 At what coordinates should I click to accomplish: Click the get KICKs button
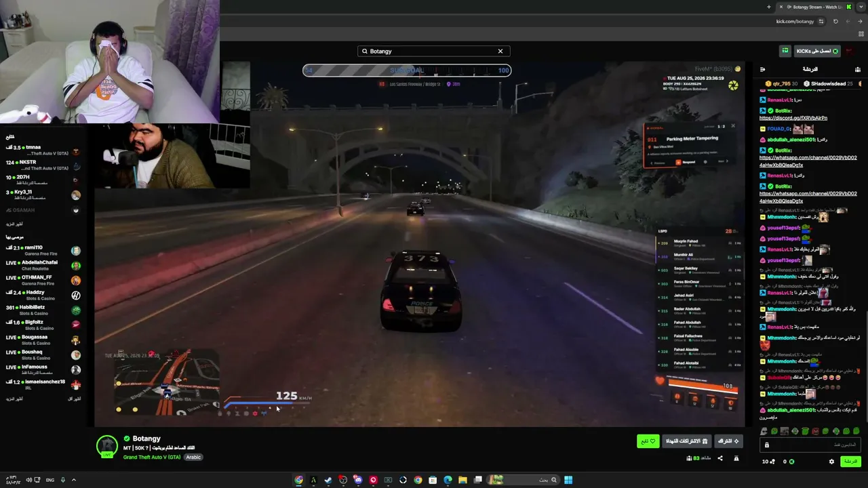[x=818, y=51]
